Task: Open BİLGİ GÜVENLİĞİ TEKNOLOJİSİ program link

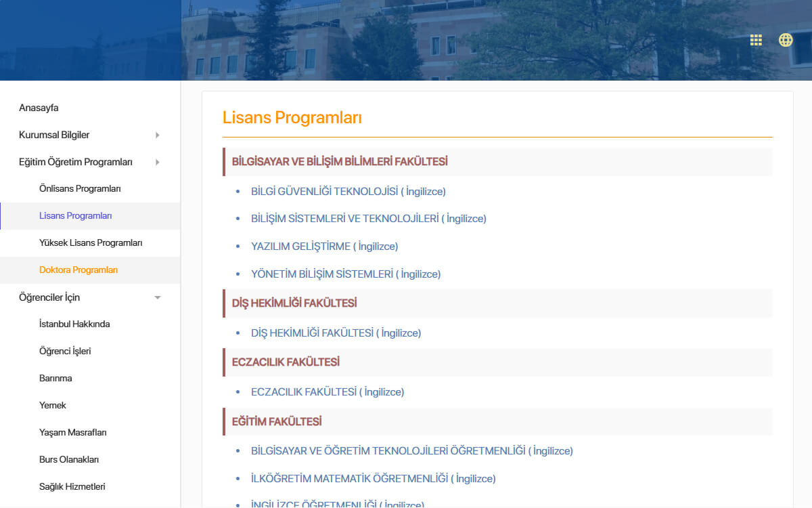Action: coord(348,192)
